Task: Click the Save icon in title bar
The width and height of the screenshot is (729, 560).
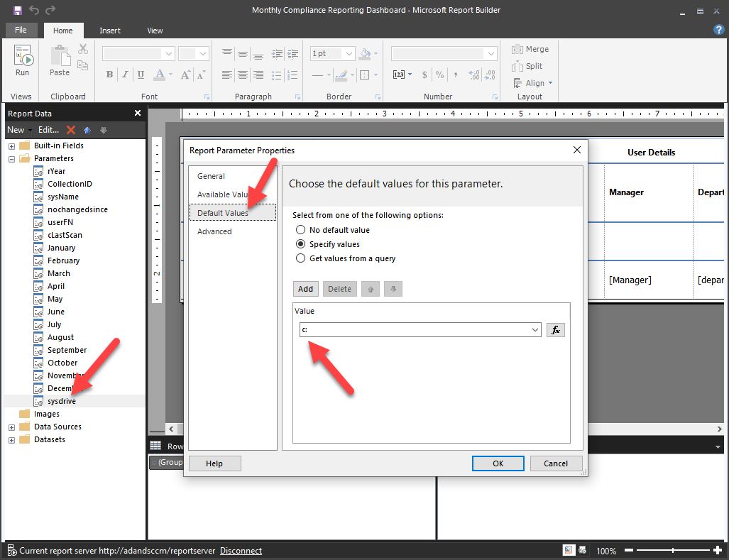Action: click(x=18, y=10)
